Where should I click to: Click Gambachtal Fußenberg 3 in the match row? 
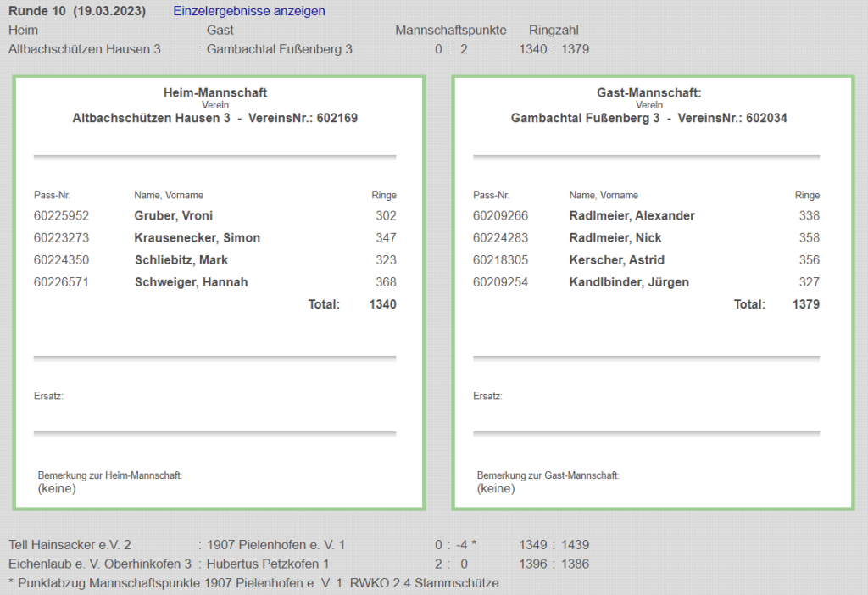coord(279,49)
